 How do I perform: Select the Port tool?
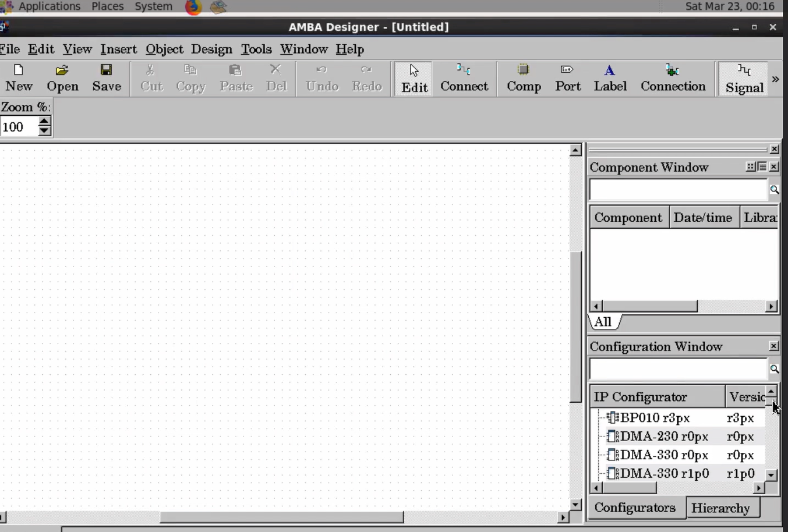[568, 79]
